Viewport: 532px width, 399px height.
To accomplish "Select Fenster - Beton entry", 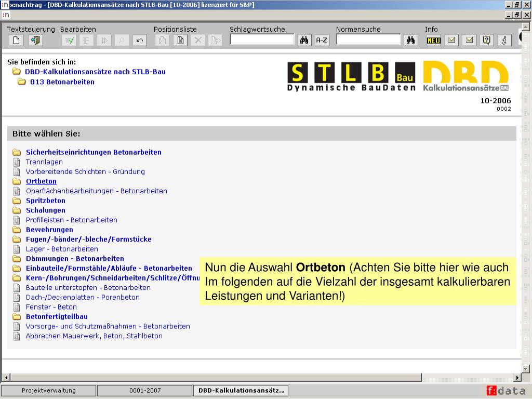I will [x=51, y=307].
